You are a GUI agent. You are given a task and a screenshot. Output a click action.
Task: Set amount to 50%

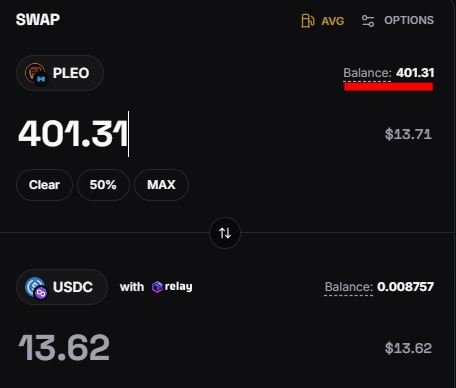[103, 185]
